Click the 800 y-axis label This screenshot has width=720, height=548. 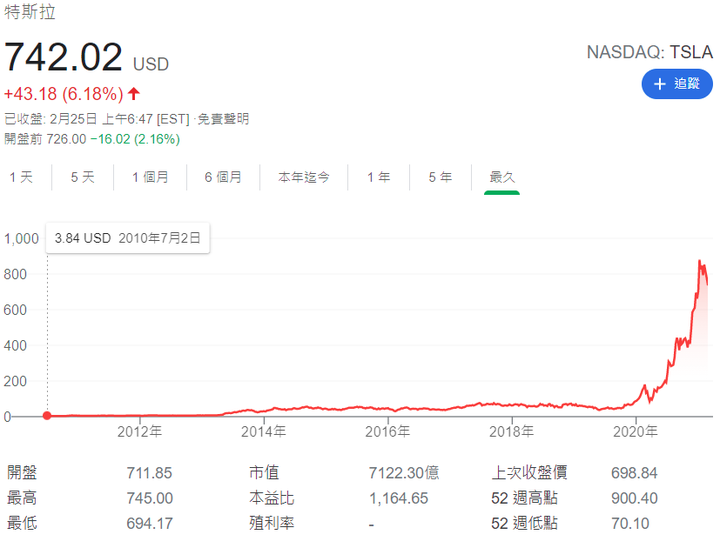pos(15,274)
